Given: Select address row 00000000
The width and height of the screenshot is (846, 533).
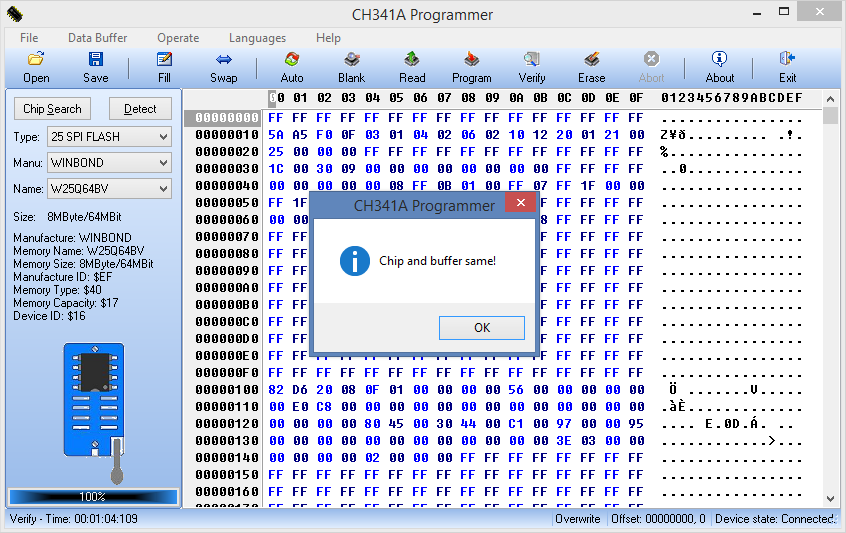Looking at the screenshot, I should pos(227,118).
